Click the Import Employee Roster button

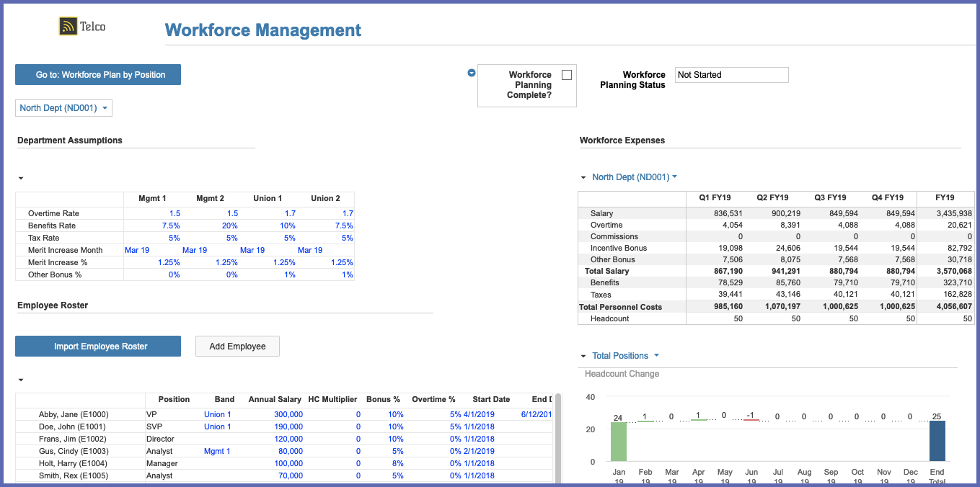pos(98,347)
